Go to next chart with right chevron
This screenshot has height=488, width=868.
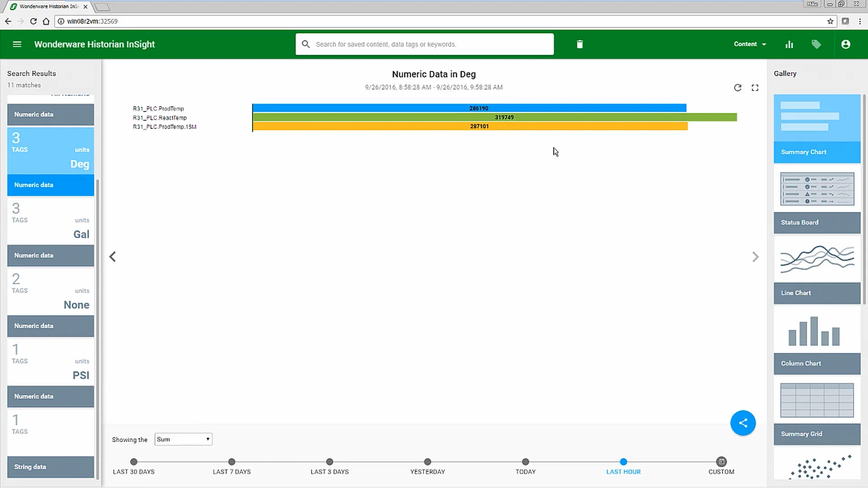(x=755, y=257)
